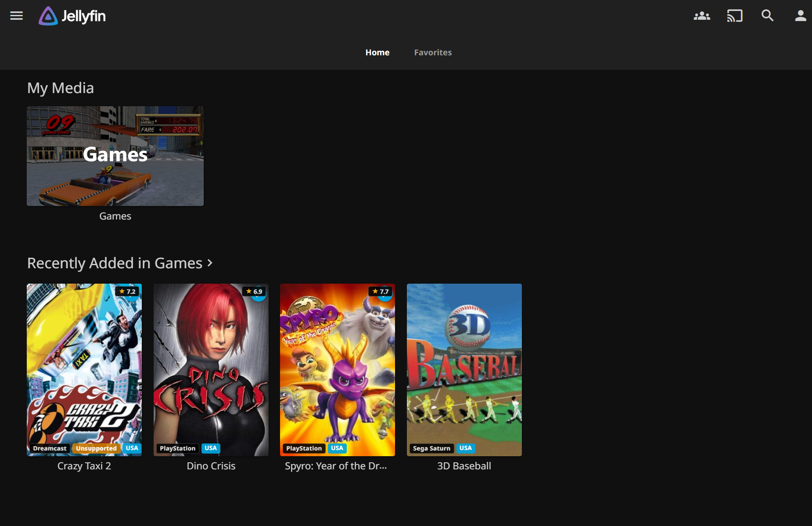Open the 3D Baseball cover

464,370
